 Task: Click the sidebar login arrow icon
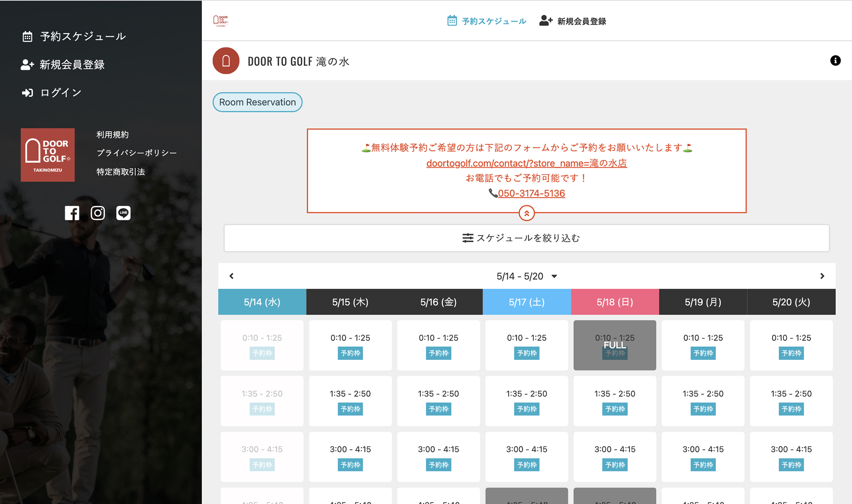(x=27, y=93)
